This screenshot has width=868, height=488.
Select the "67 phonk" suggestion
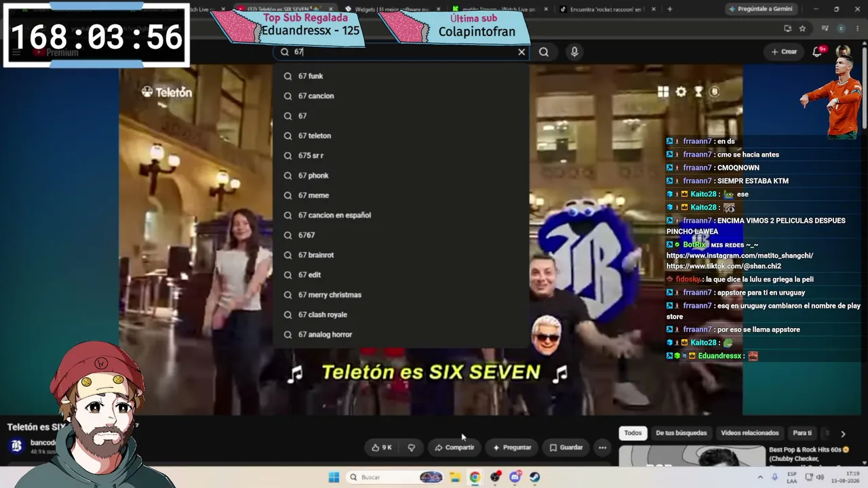click(x=400, y=176)
